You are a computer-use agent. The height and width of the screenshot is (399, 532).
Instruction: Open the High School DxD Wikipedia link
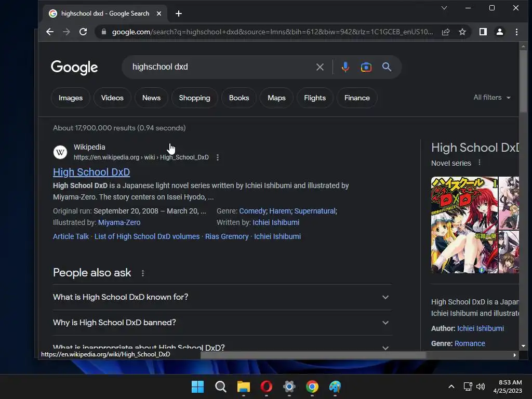(x=91, y=172)
